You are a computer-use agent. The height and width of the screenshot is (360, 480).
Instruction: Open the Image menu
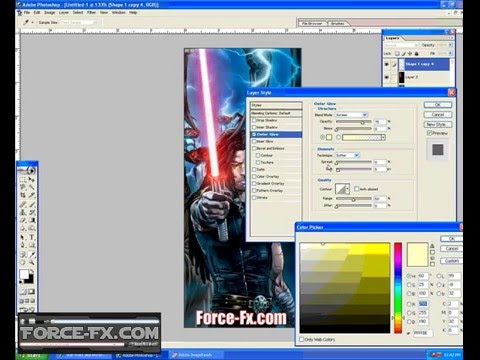[x=49, y=12]
